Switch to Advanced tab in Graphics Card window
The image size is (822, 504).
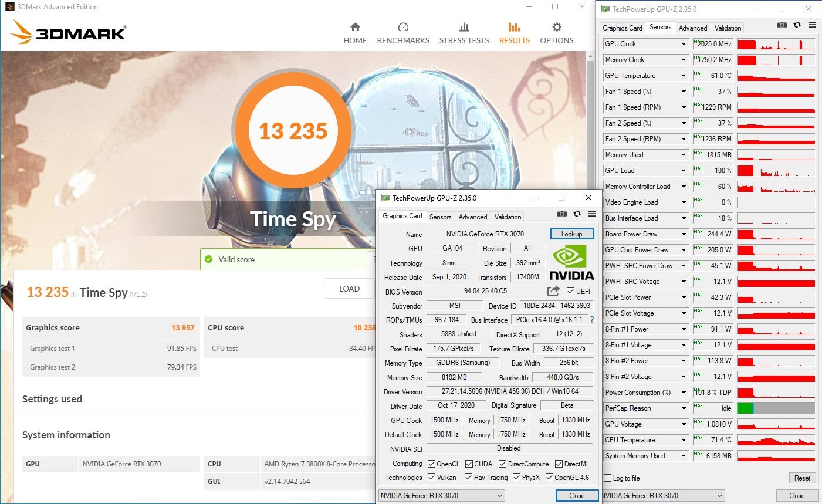click(473, 217)
